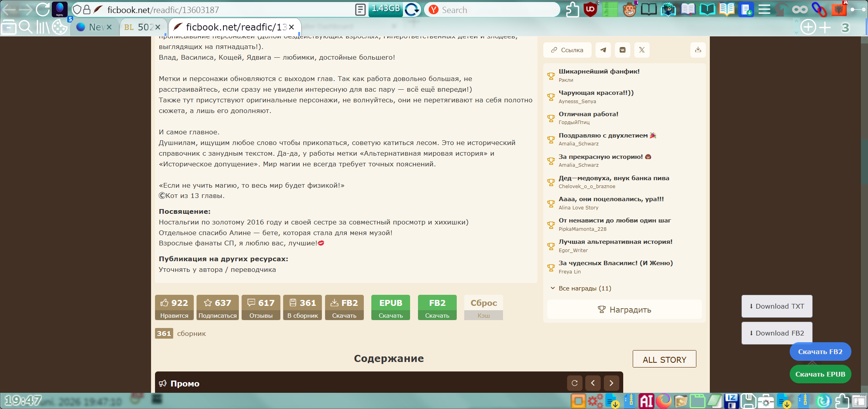868x409 pixels.
Task: Open a new tab with plus button
Action: coord(825,27)
